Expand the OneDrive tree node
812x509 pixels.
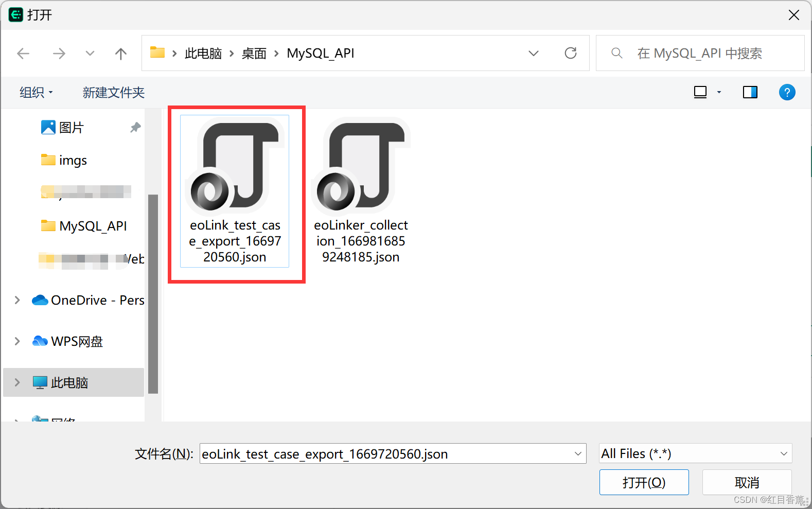pos(17,300)
